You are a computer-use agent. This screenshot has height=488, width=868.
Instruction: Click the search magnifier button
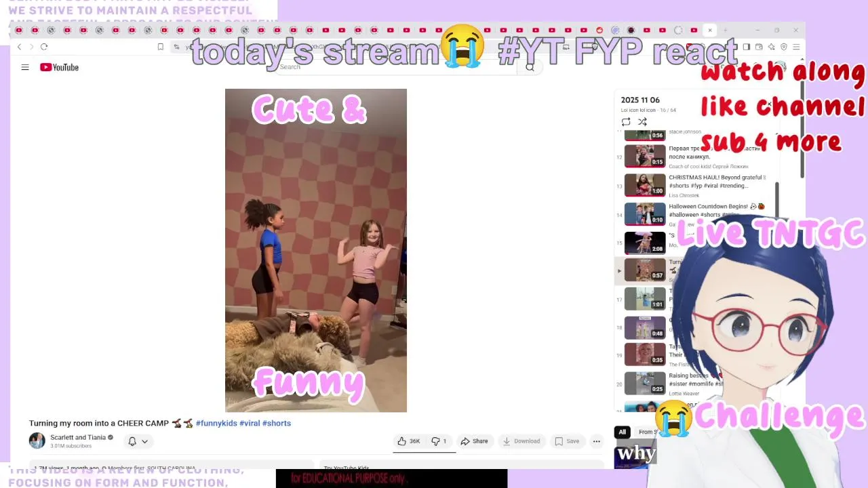[x=530, y=66]
